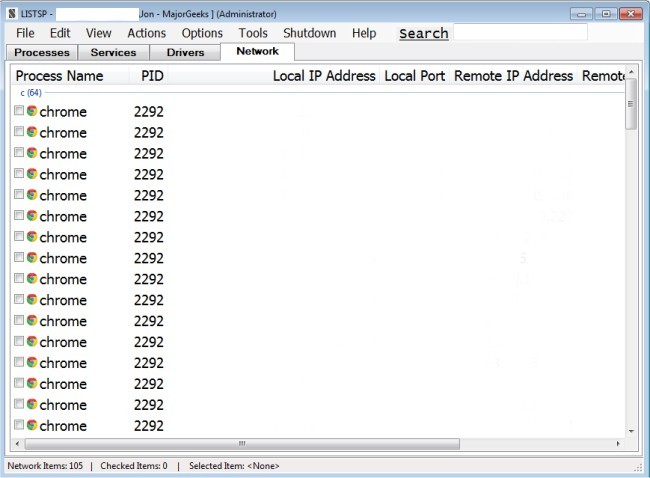This screenshot has height=478, width=650.
Task: Collapse the 'c (64)' group header
Action: [x=31, y=93]
